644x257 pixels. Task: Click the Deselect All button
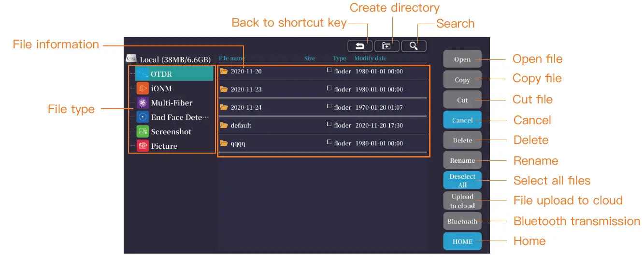pos(462,180)
